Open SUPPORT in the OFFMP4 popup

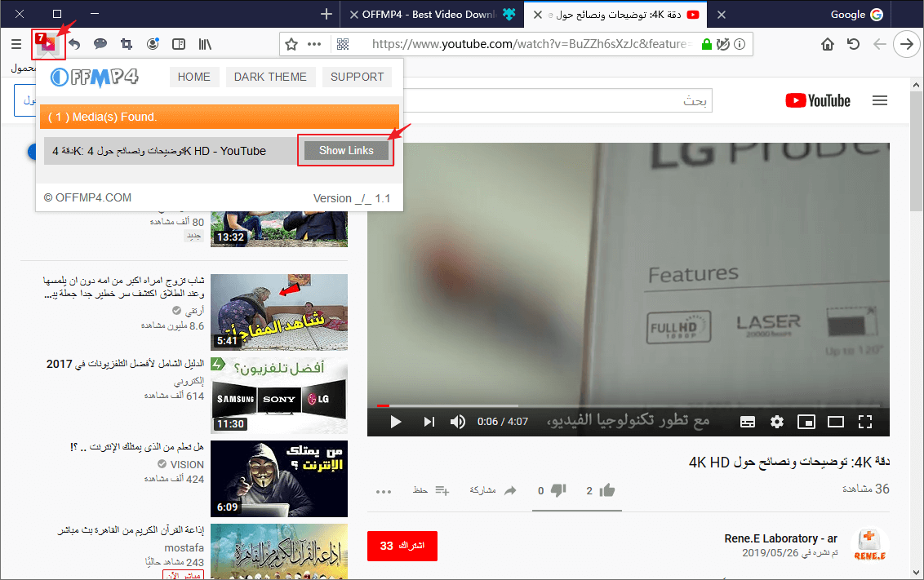357,77
